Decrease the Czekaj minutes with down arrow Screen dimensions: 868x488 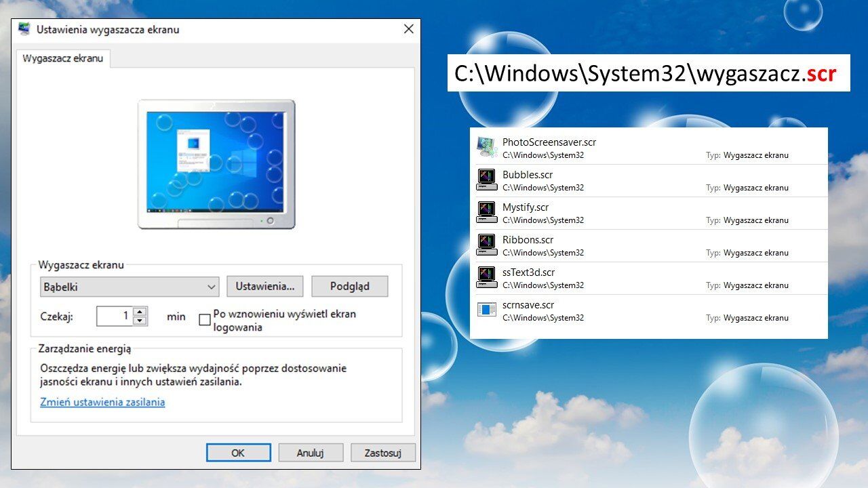pyautogui.click(x=140, y=321)
